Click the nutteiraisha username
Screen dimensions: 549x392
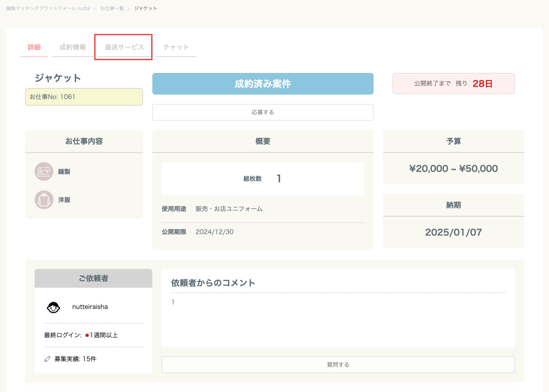(x=90, y=307)
